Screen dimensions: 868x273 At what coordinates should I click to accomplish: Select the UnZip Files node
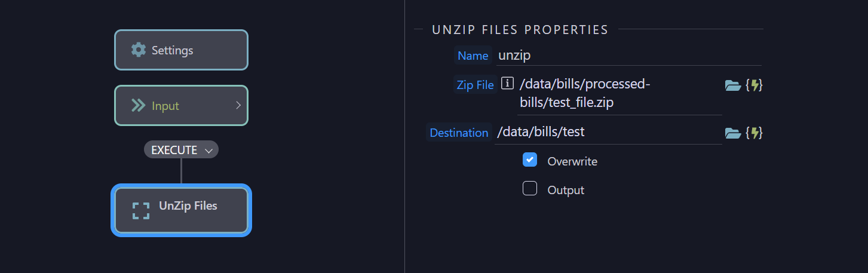click(181, 210)
